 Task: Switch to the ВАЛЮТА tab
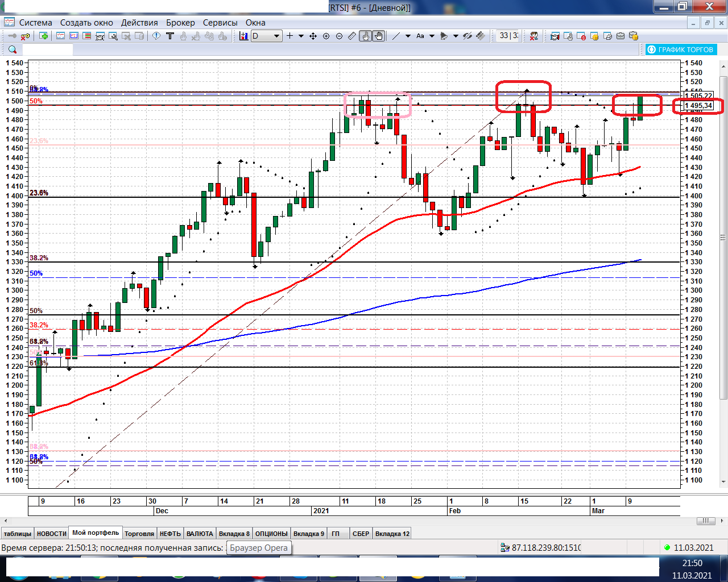pyautogui.click(x=200, y=534)
